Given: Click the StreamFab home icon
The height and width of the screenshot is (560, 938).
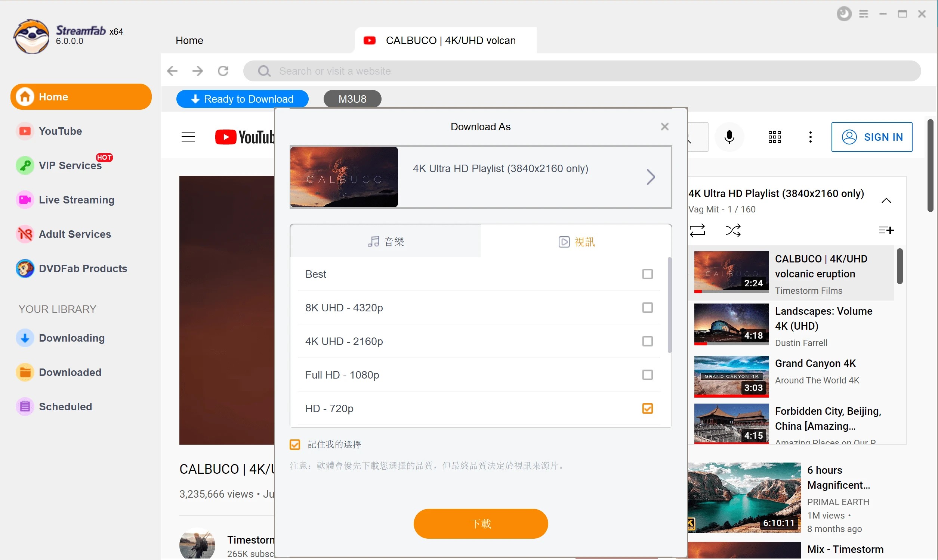Looking at the screenshot, I should point(26,97).
